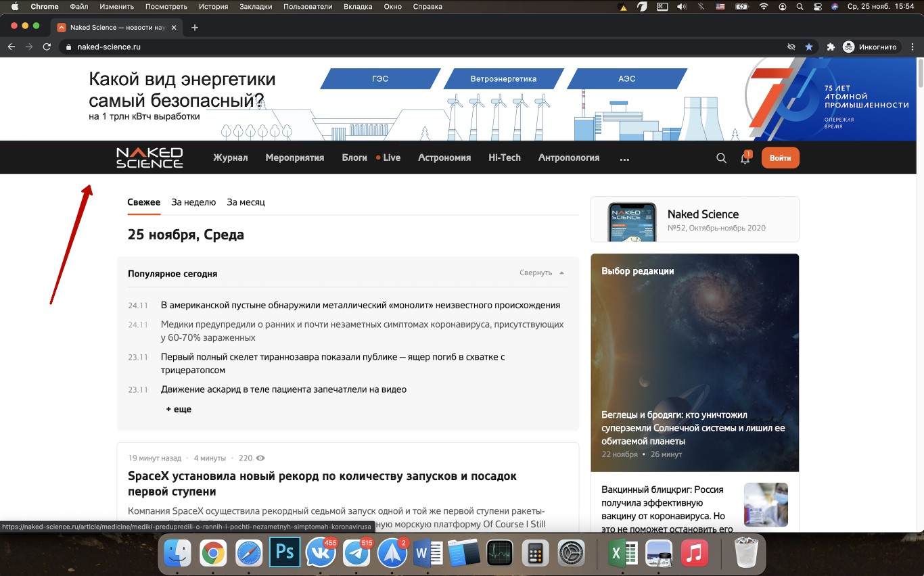
Task: Open the vaccine article thumbnail image
Action: pos(766,504)
